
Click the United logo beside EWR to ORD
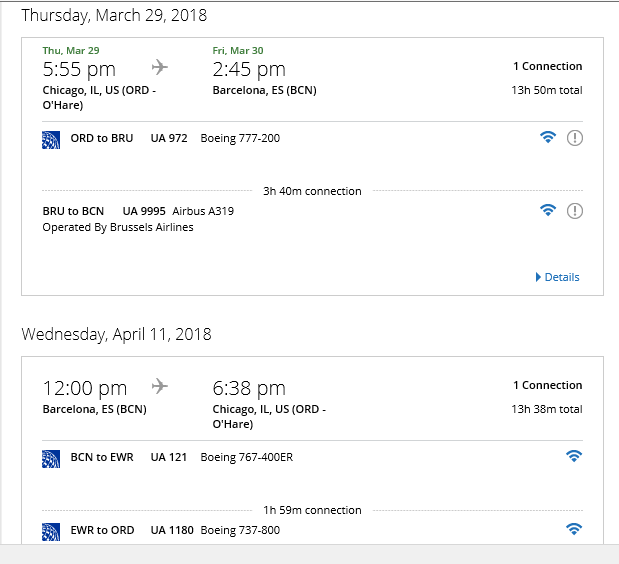(51, 532)
